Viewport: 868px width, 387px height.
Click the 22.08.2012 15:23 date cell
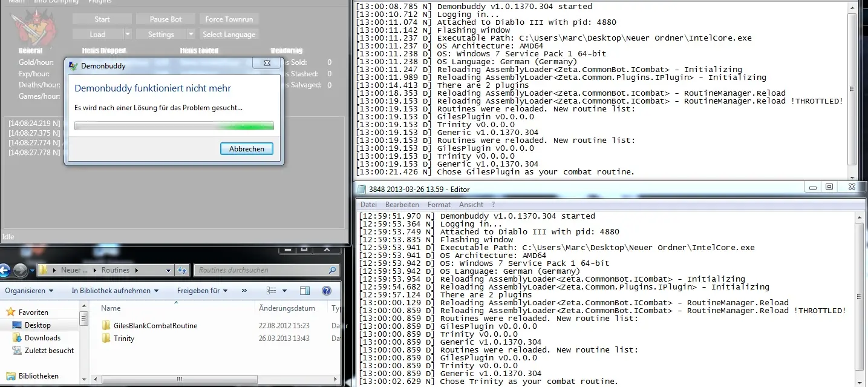284,326
